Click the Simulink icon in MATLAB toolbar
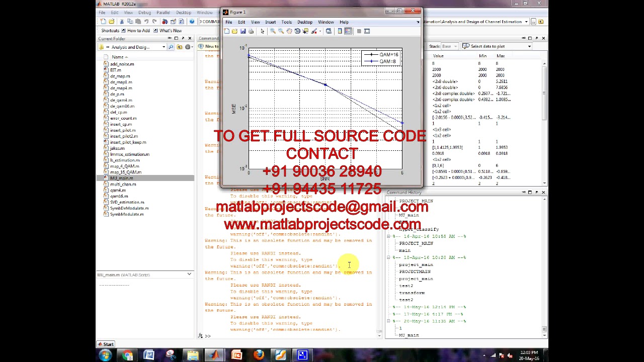 click(x=165, y=22)
